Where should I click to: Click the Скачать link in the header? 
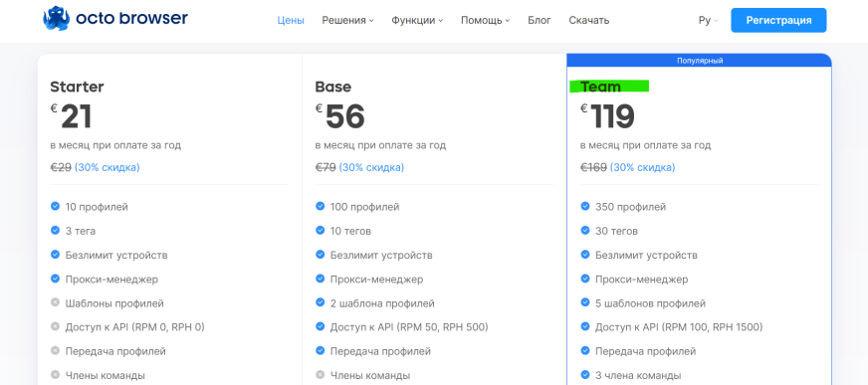tap(589, 21)
